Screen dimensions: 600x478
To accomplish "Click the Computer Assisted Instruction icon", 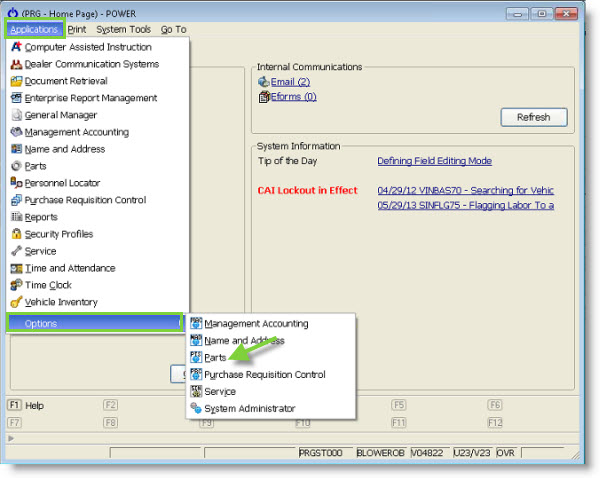I will click(x=16, y=47).
